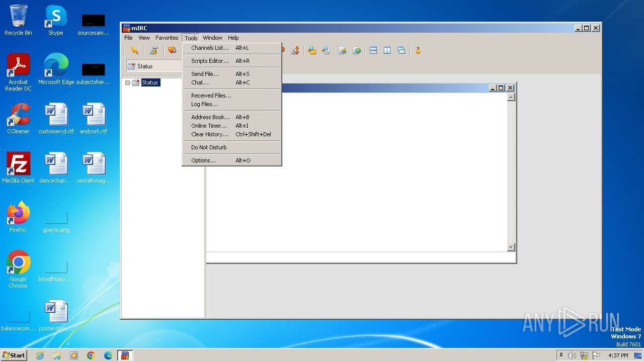
Task: Toggle Do Not Disturb in Tools menu
Action: pos(231,147)
